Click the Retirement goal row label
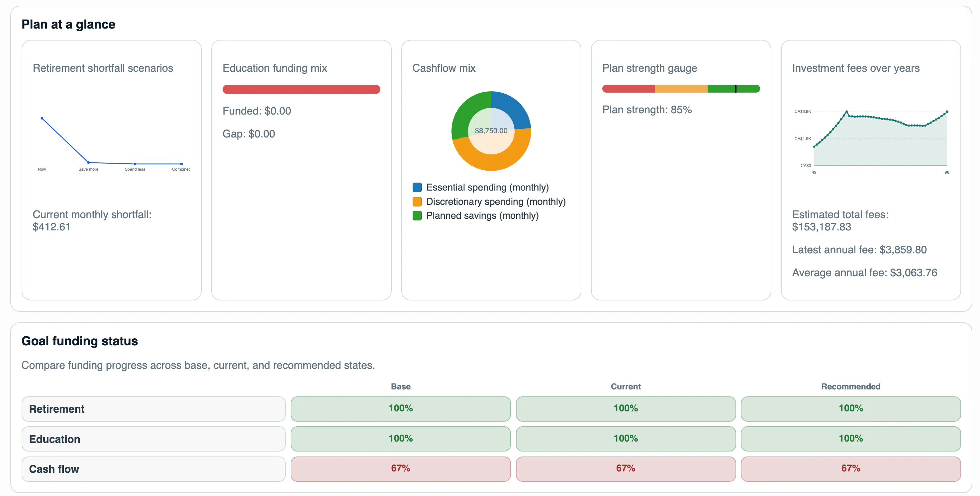The width and height of the screenshot is (980, 496). (153, 409)
